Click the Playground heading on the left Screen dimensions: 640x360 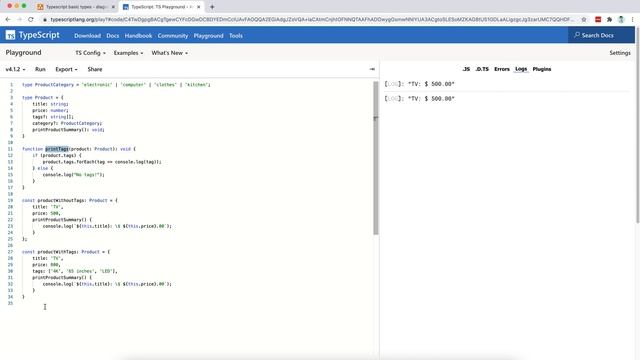click(x=23, y=53)
